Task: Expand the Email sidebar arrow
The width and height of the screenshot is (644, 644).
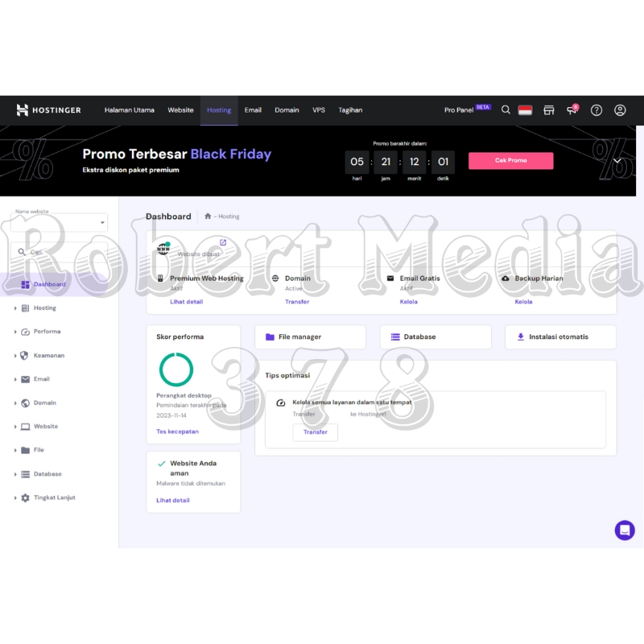Action: (15, 379)
